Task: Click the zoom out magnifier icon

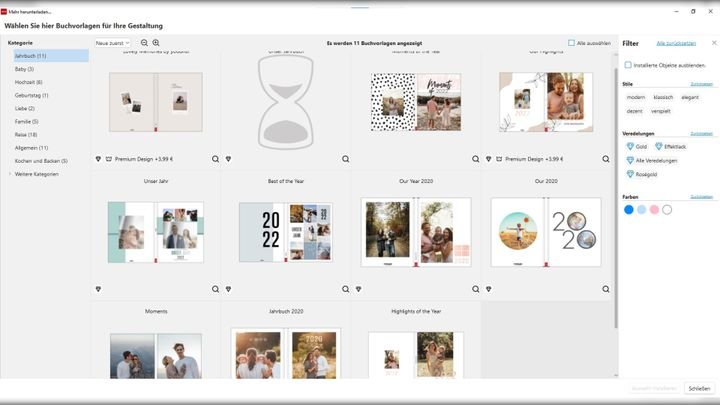Action: [x=144, y=43]
